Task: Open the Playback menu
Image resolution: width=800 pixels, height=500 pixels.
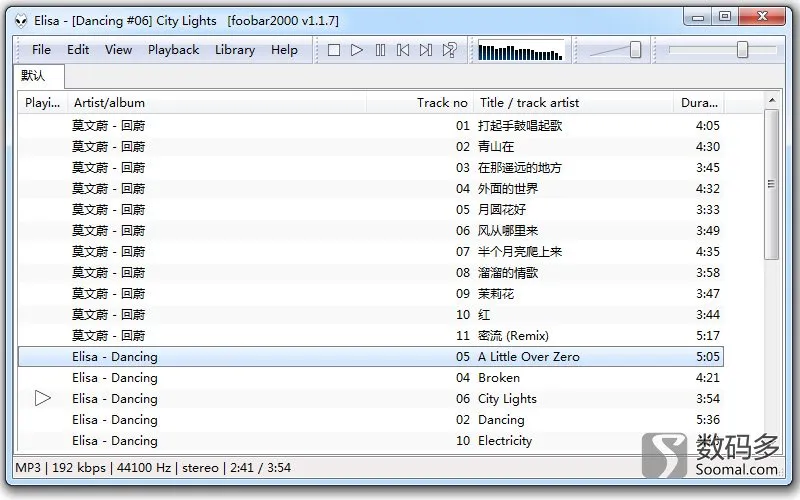Action: 173,50
